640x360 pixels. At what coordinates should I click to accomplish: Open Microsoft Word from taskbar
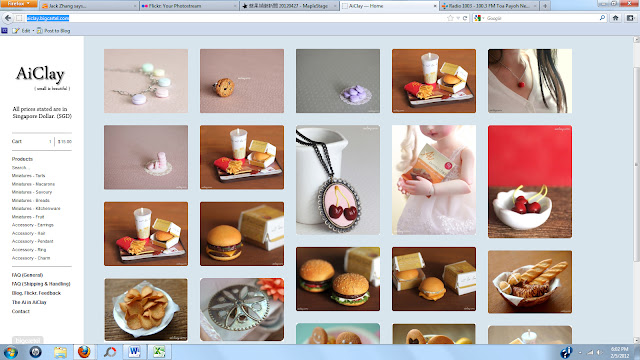click(x=134, y=352)
